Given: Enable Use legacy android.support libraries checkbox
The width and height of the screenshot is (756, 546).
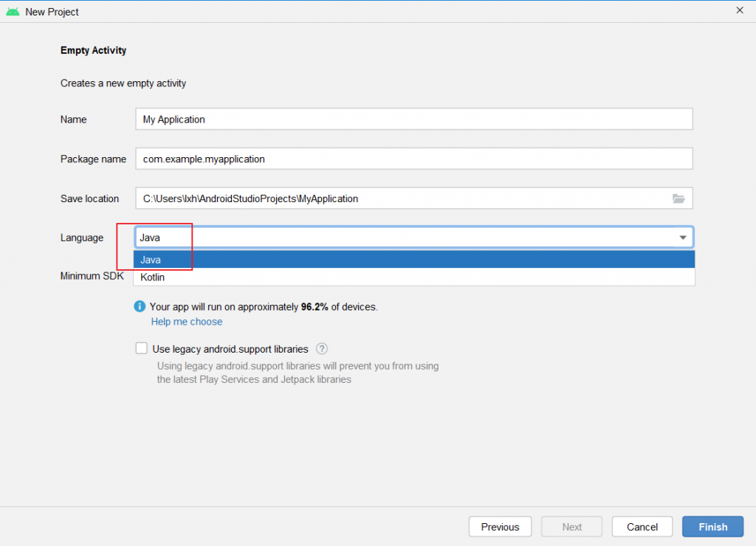Looking at the screenshot, I should click(x=141, y=348).
